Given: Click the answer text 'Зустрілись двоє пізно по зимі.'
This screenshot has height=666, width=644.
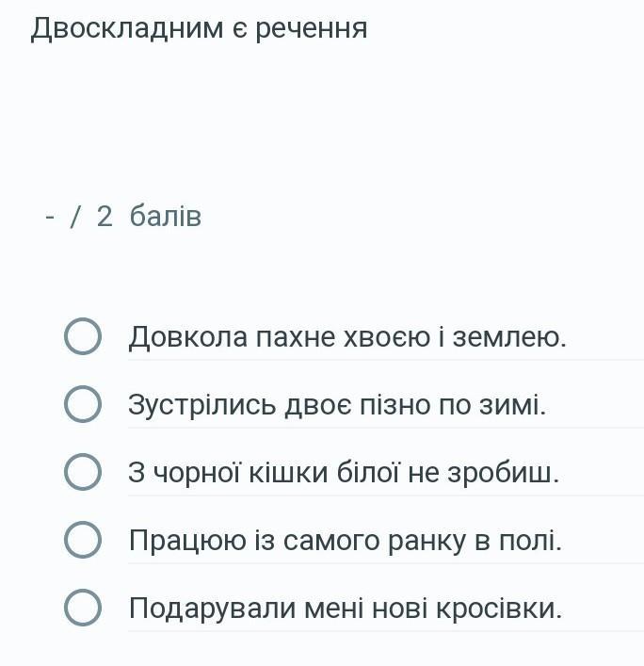Looking at the screenshot, I should [336, 405].
